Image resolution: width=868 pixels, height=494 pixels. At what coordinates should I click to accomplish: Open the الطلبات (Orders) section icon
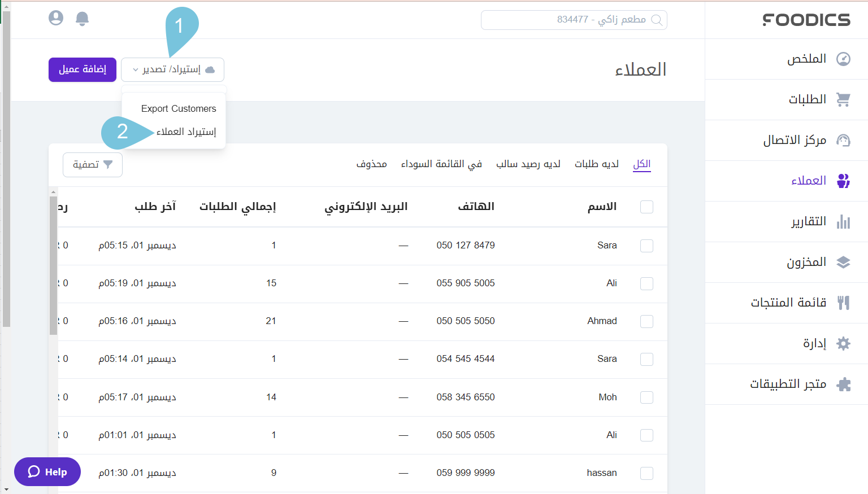coord(844,99)
